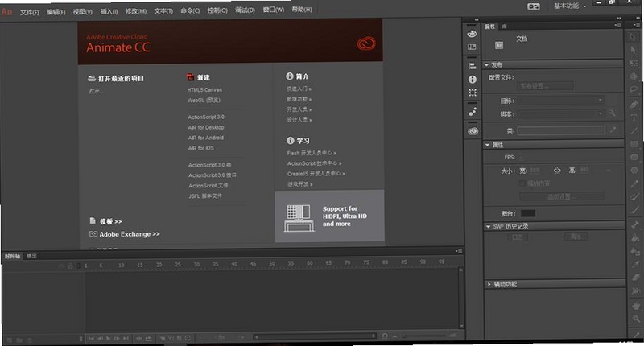Screen dimensions: 644x346
Task: Select the Oval tool
Action: click(x=634, y=157)
